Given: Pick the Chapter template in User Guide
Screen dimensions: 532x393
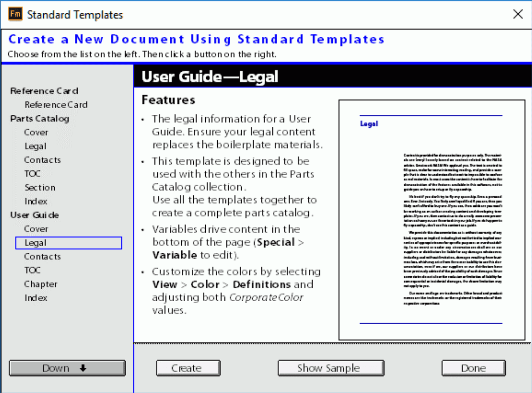Looking at the screenshot, I should pyautogui.click(x=41, y=284).
